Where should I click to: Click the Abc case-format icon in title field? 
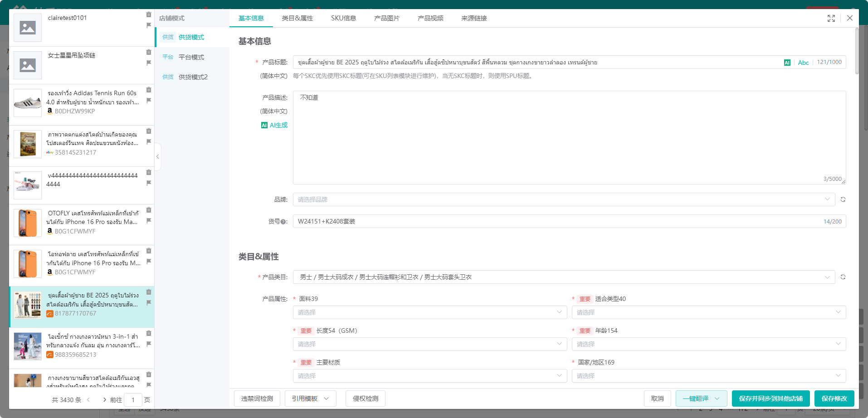coord(803,63)
